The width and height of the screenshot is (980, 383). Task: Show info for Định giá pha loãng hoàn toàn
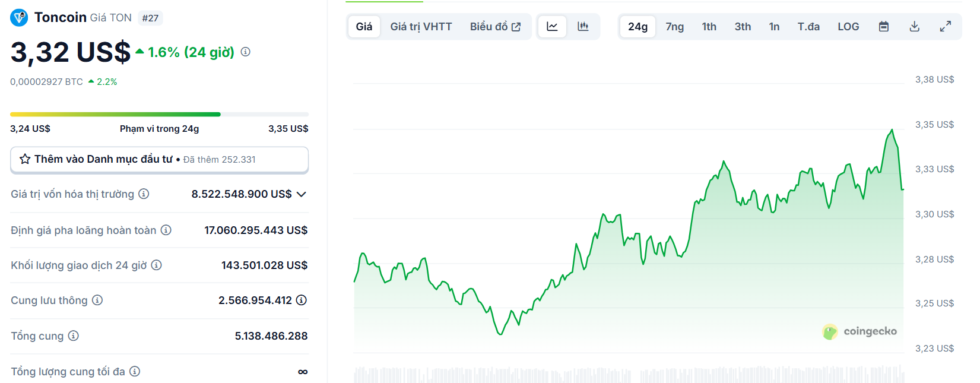click(166, 230)
